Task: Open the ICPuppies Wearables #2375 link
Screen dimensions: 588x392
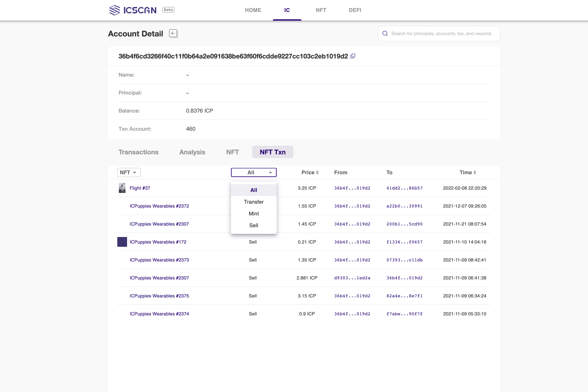Action: (x=159, y=296)
